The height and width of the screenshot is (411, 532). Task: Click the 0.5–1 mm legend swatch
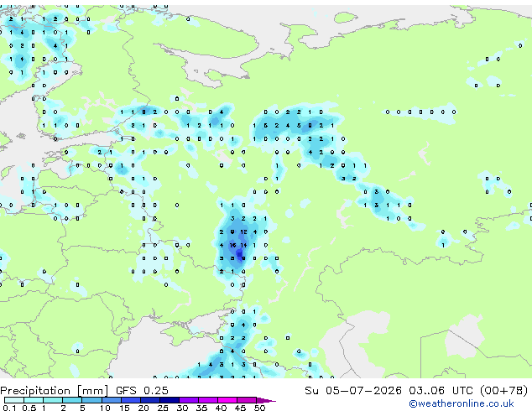coord(34,400)
